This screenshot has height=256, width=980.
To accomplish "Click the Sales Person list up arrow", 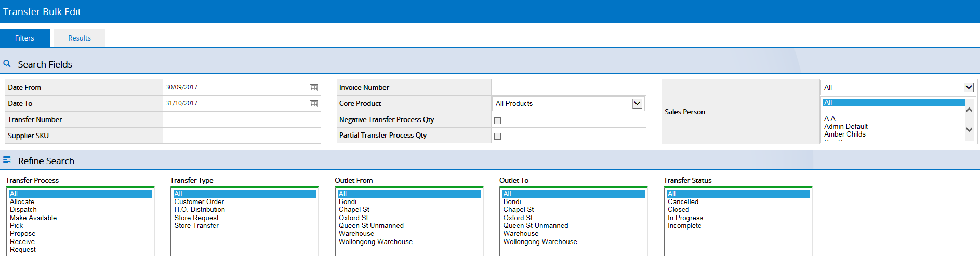I will pyautogui.click(x=969, y=110).
